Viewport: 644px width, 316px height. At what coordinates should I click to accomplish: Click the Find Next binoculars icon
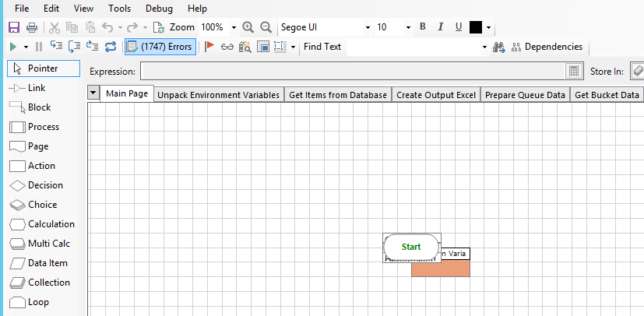tap(498, 47)
